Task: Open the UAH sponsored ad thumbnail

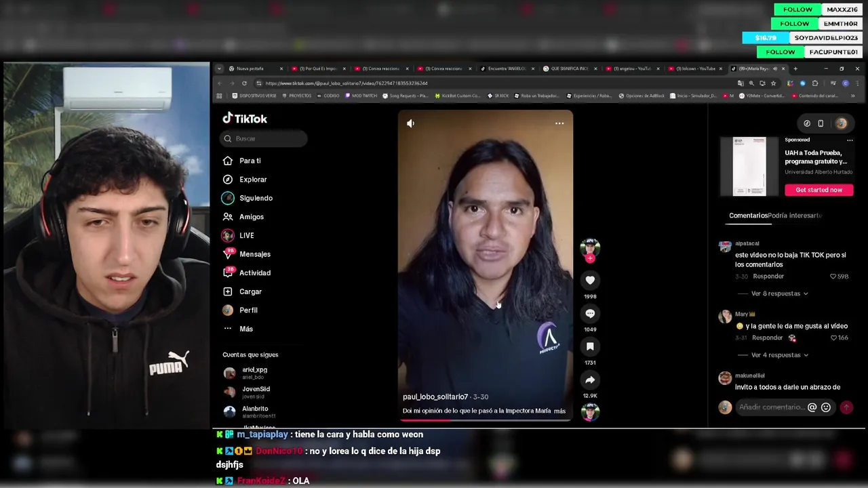Action: point(749,167)
